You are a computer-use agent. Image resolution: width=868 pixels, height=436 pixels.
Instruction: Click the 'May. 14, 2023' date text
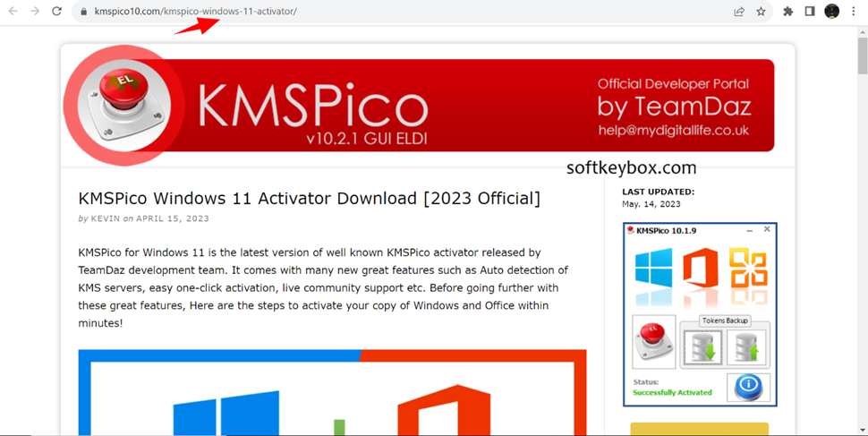[651, 204]
